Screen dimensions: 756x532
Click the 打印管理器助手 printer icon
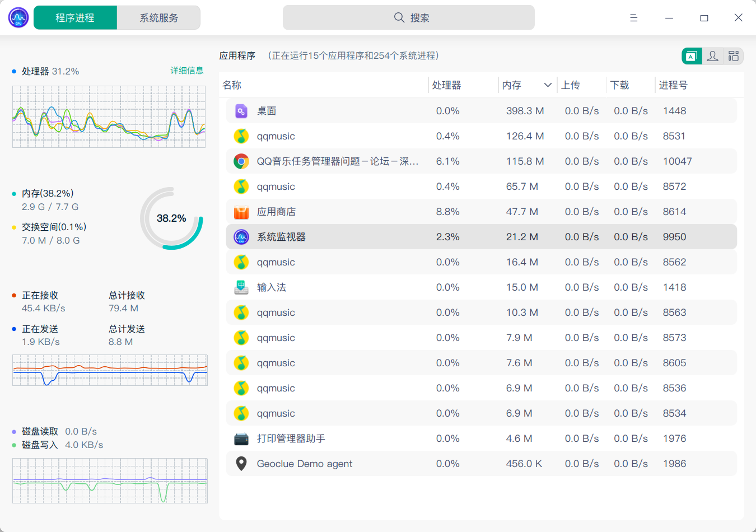[x=241, y=438]
